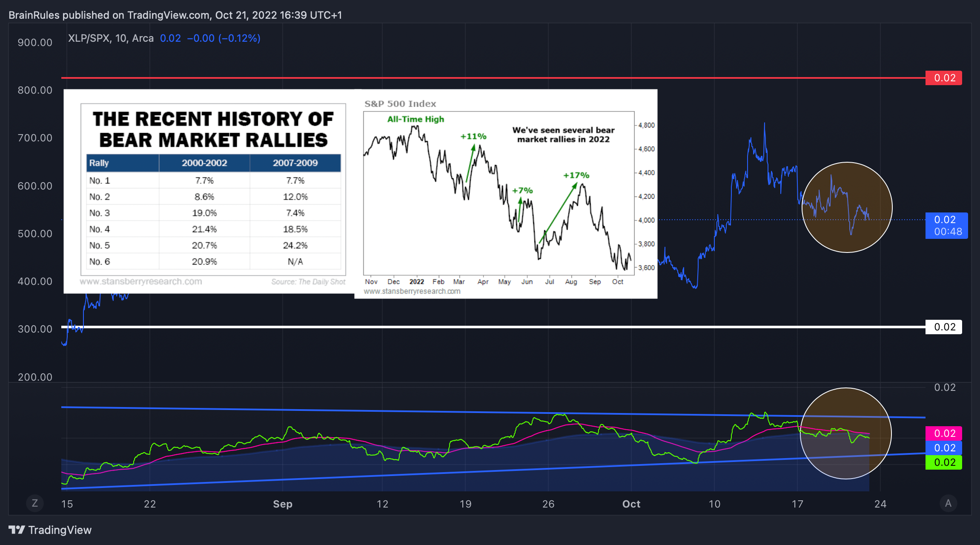This screenshot has width=980, height=545.
Task: Click the 15 date label
Action: point(67,504)
